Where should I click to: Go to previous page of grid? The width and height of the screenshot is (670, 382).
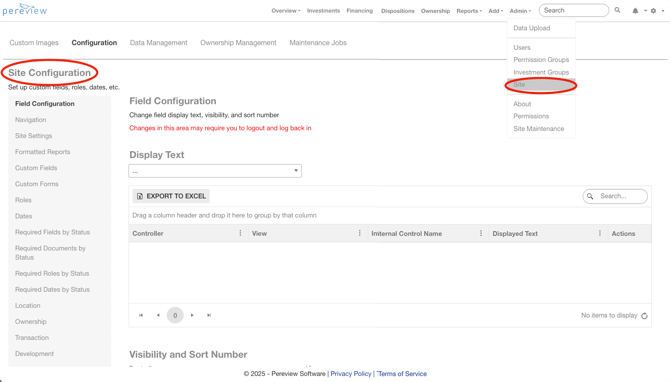158,315
